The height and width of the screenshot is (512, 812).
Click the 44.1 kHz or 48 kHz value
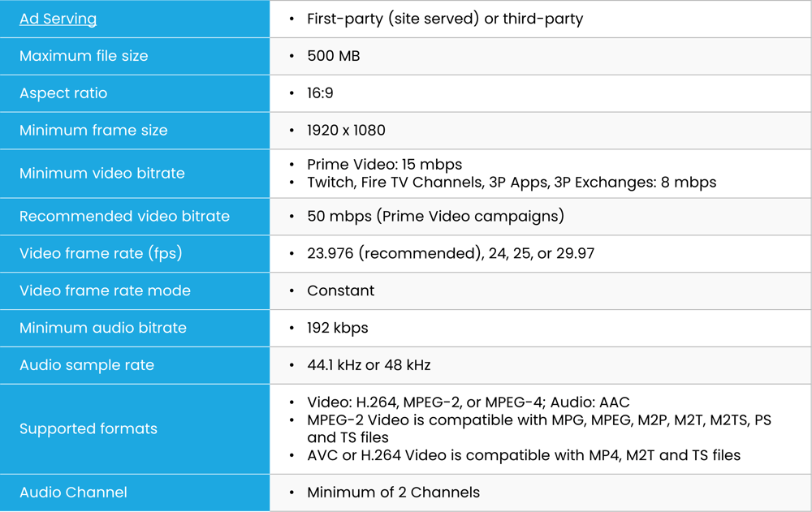(368, 365)
